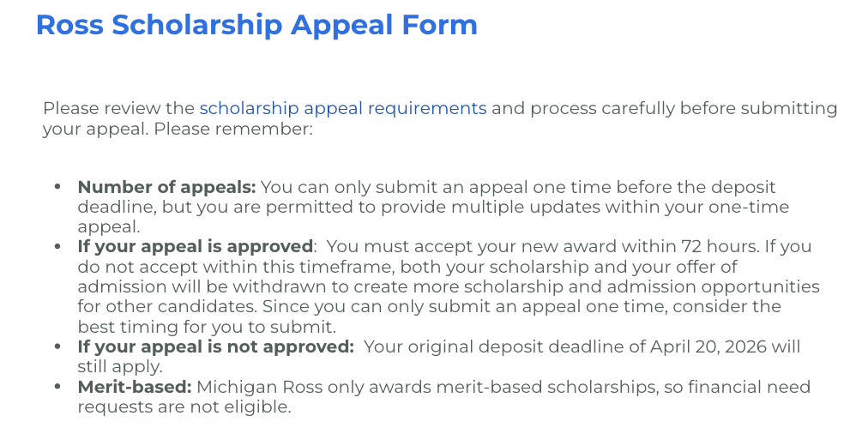Click the 'Please review the' intro text
868x434 pixels.
[x=118, y=109]
